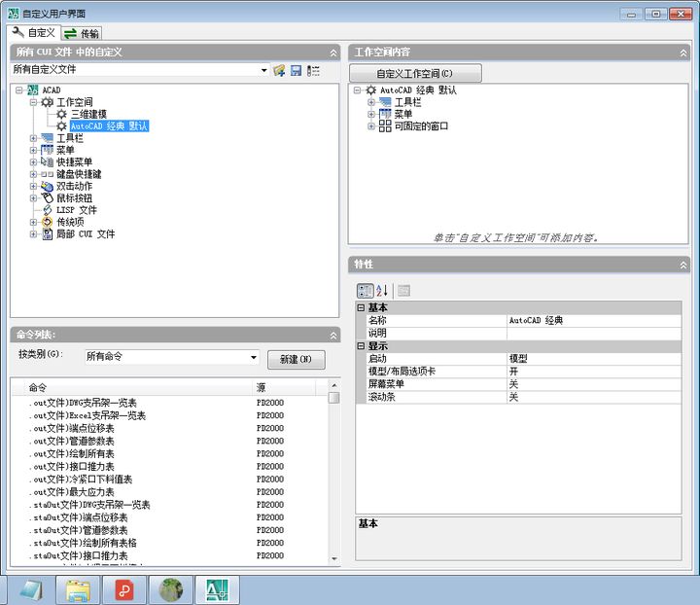Image resolution: width=700 pixels, height=605 pixels.
Task: Select AutoCAD 经典 默认 workspace
Action: (x=109, y=126)
